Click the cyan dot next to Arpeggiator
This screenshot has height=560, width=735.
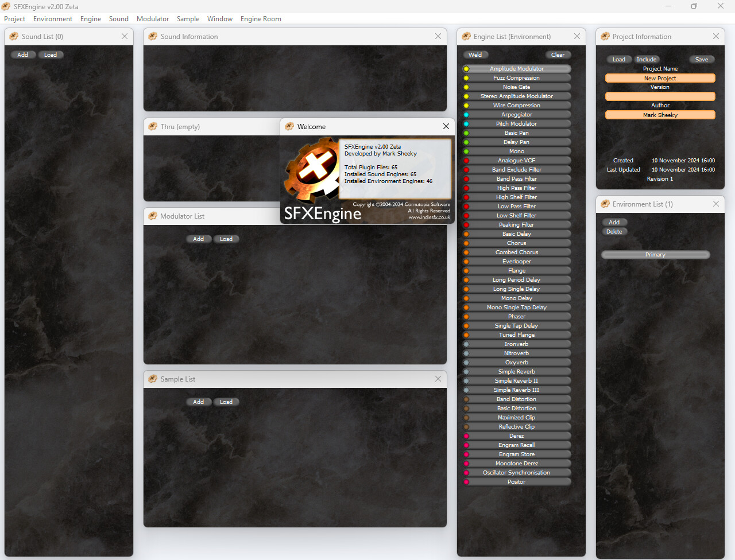pyautogui.click(x=466, y=115)
